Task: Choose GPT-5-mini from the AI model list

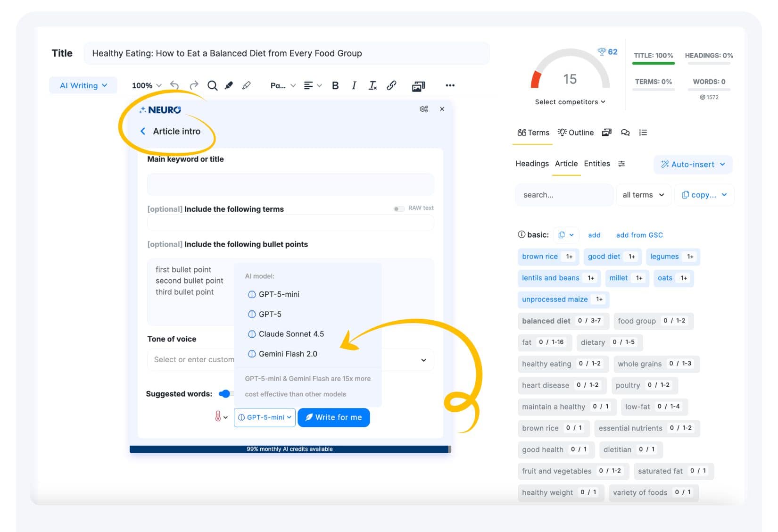Action: coord(273,294)
